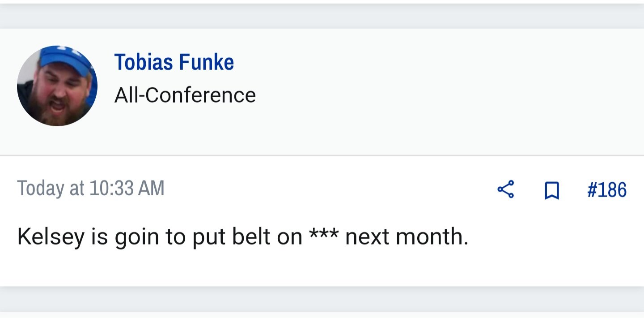
Task: Open the #186 post permalink
Action: pos(607,190)
